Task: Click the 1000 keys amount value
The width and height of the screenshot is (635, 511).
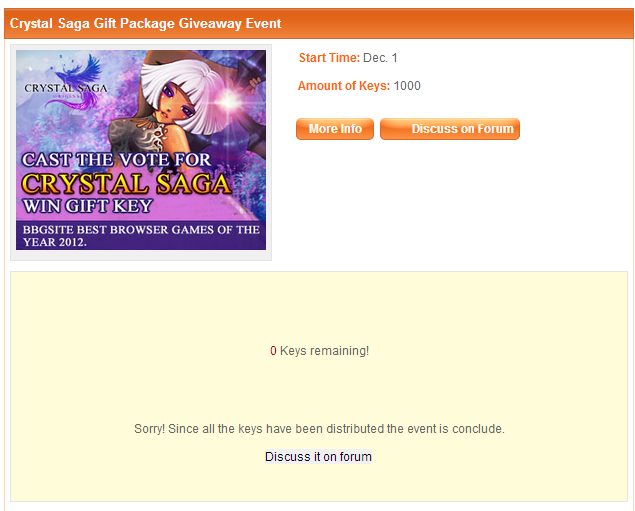Action: (407, 86)
